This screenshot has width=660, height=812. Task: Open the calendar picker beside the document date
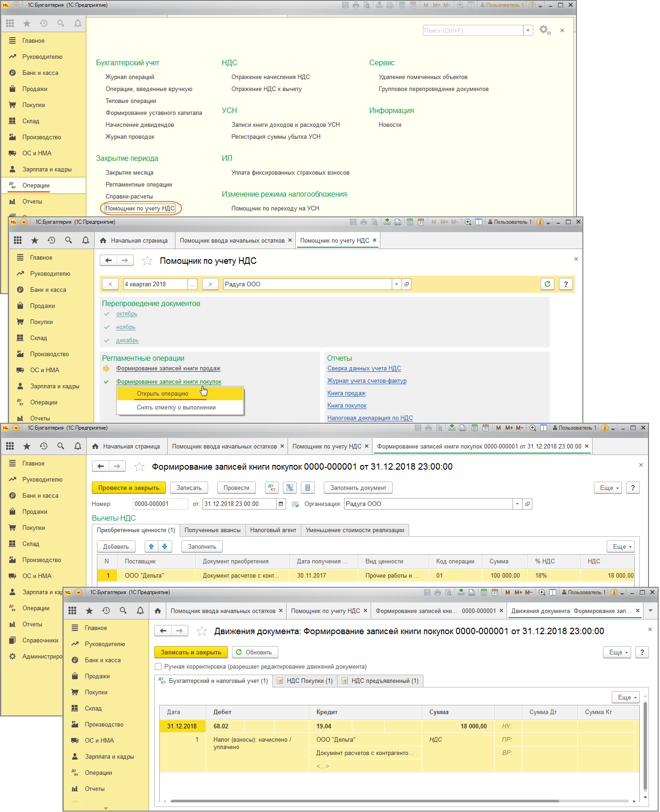281,504
